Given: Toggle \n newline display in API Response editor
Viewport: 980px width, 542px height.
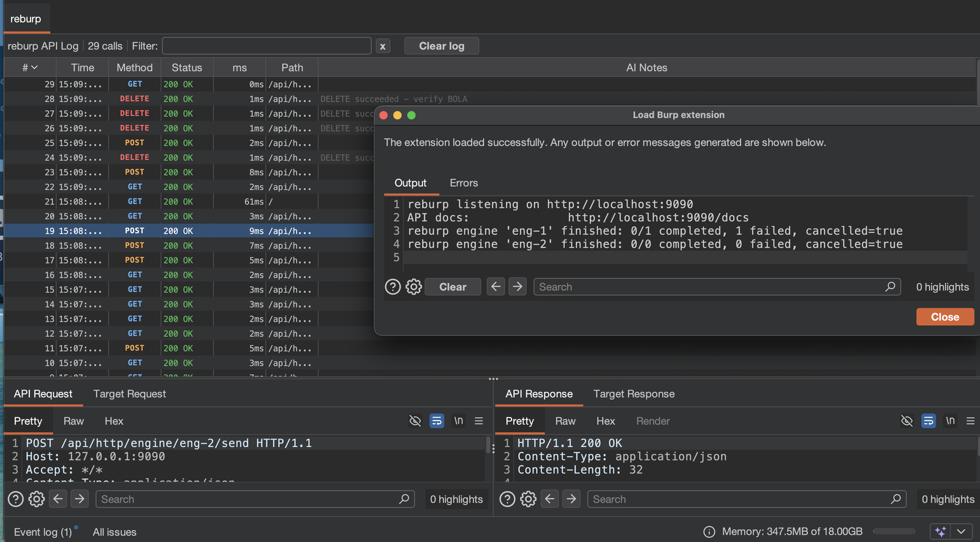Looking at the screenshot, I should 950,421.
